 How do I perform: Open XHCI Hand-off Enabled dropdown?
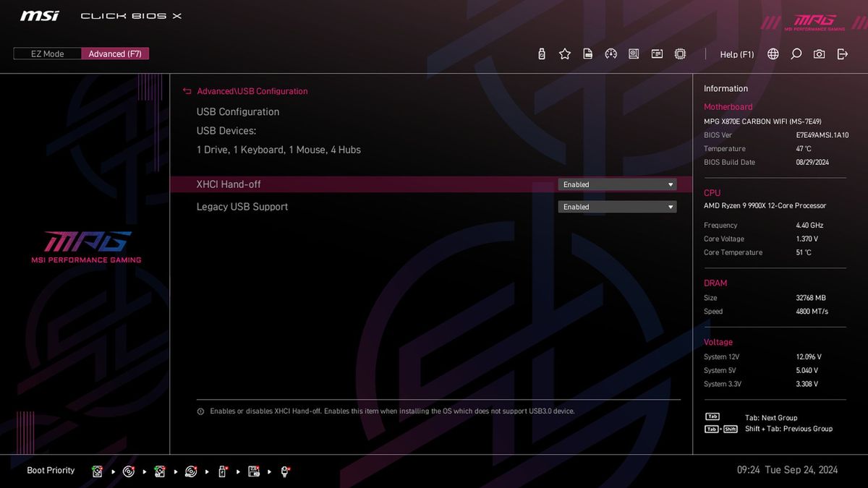617,184
